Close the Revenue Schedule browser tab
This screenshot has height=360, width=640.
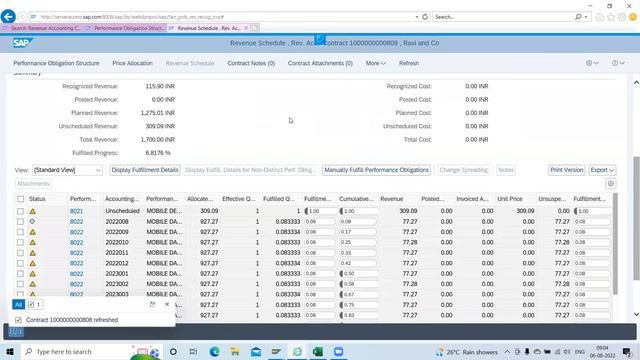coord(246,28)
